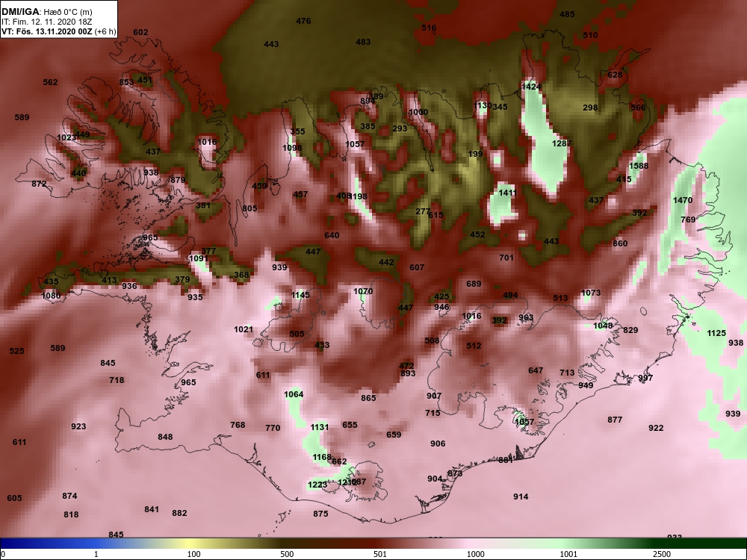
Task: Click the map value '298'
Action: (x=590, y=108)
